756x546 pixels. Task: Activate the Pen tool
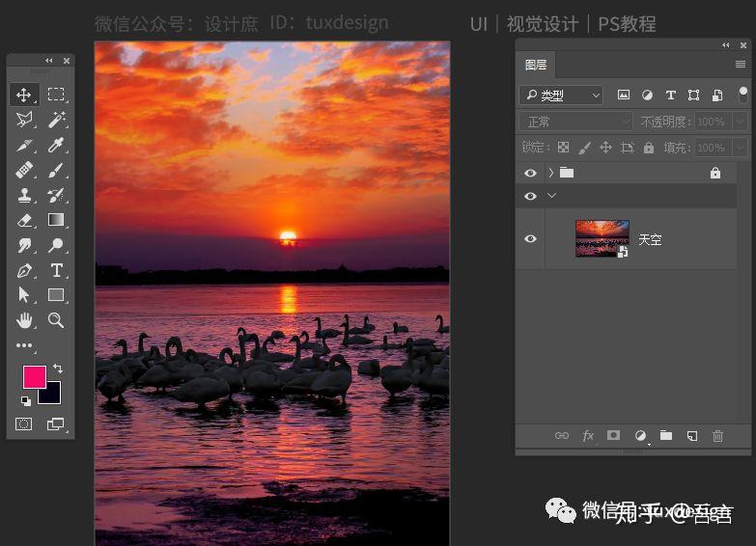point(24,271)
